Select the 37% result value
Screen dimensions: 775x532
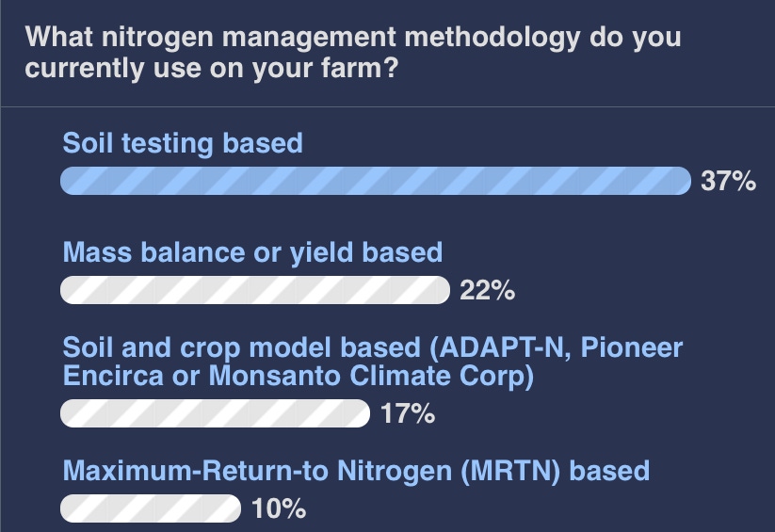(728, 181)
